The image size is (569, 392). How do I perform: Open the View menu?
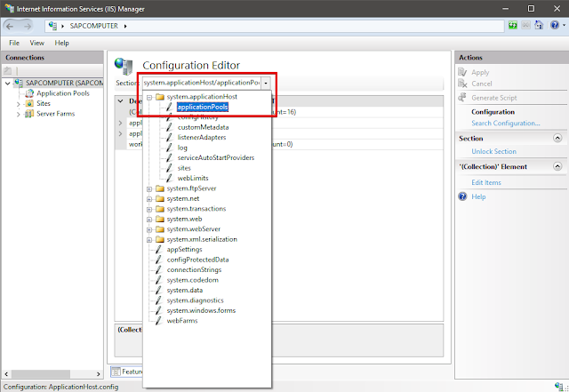coord(36,43)
